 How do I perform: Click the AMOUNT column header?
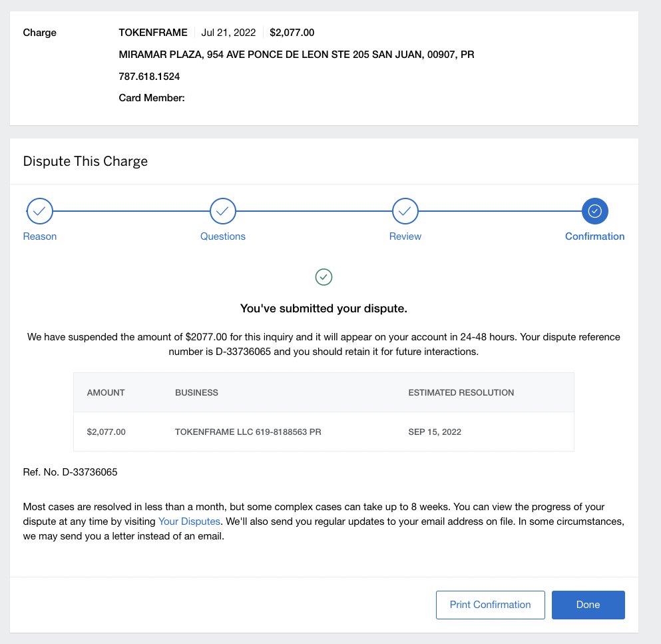tap(106, 393)
